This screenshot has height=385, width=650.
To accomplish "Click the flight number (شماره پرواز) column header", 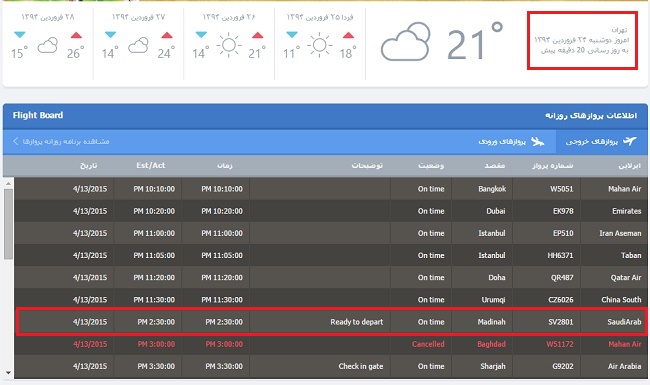I will point(553,165).
